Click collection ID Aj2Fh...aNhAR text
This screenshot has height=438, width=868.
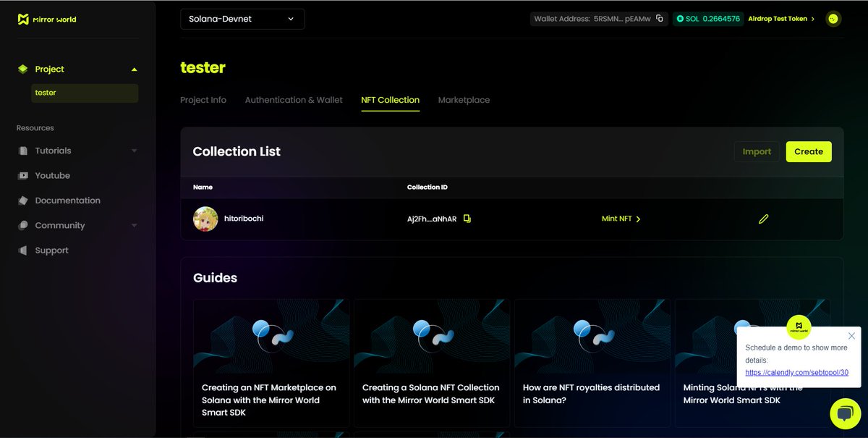(432, 219)
